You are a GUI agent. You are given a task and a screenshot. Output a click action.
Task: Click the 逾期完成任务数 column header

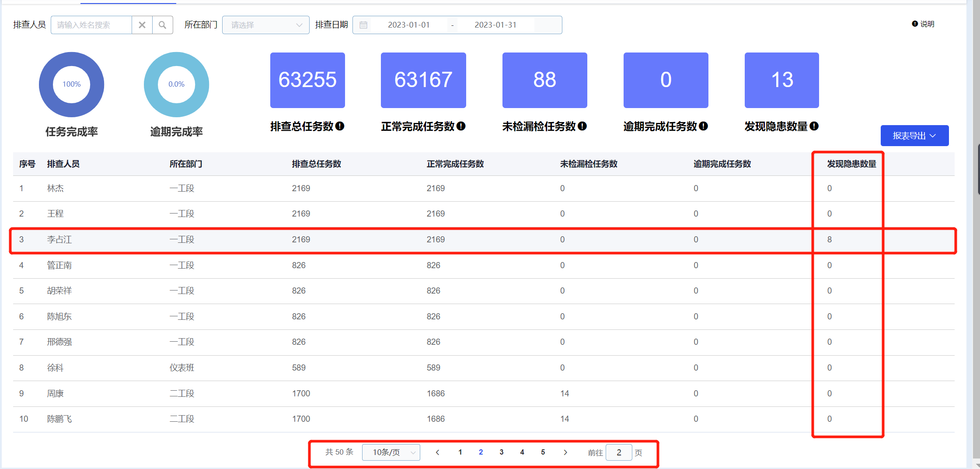click(x=722, y=164)
